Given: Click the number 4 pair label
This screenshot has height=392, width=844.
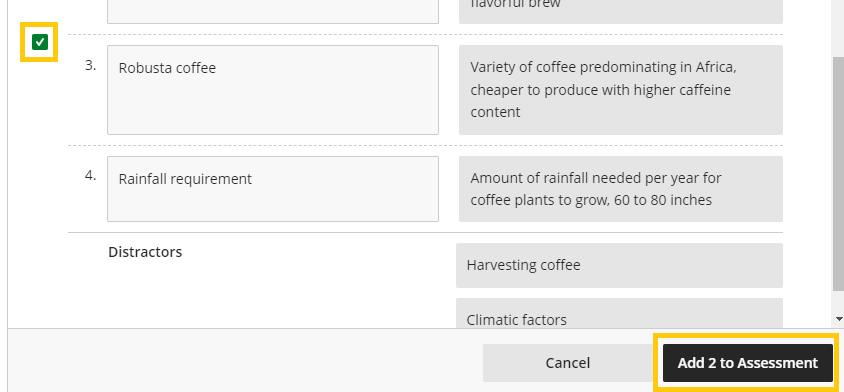Looking at the screenshot, I should 90,176.
